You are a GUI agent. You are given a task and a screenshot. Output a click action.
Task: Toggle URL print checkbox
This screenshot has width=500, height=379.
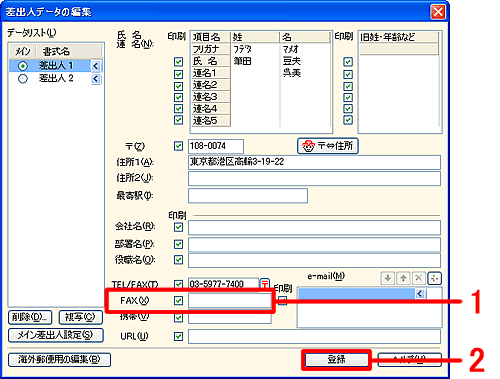tap(179, 336)
